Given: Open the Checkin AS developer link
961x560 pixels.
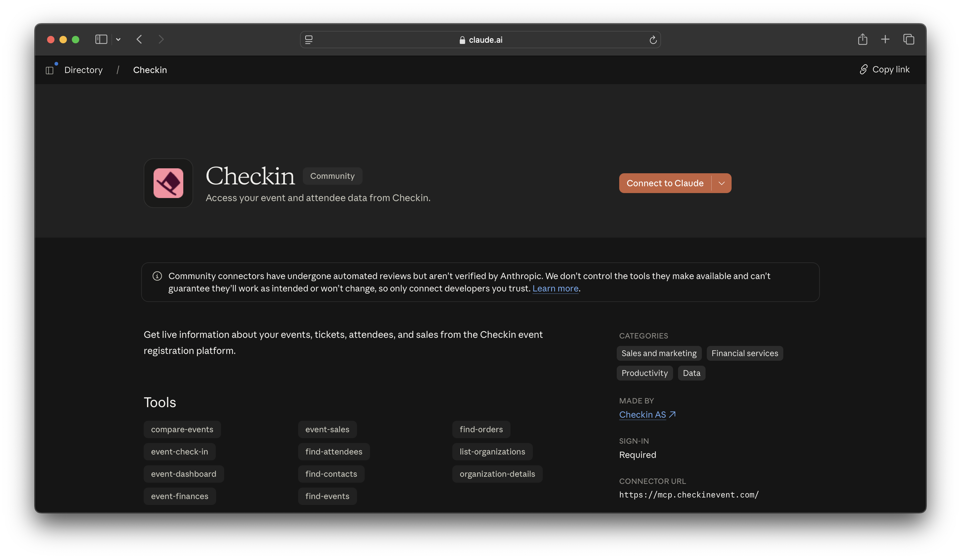Looking at the screenshot, I should (x=642, y=415).
